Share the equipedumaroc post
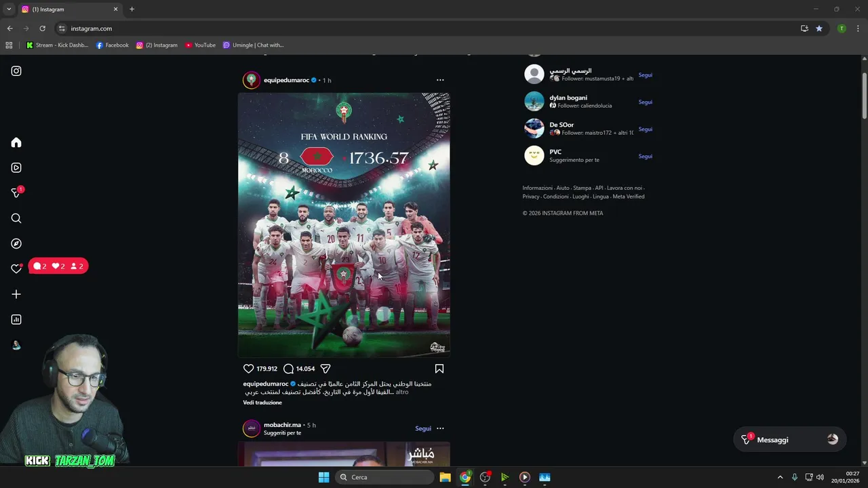 click(325, 369)
